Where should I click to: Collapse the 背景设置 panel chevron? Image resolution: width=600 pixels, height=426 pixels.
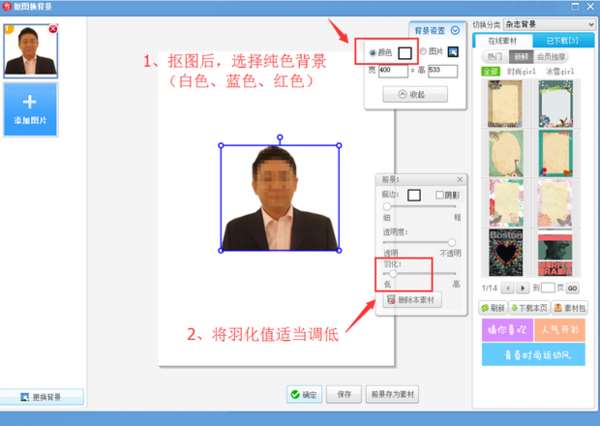click(455, 30)
